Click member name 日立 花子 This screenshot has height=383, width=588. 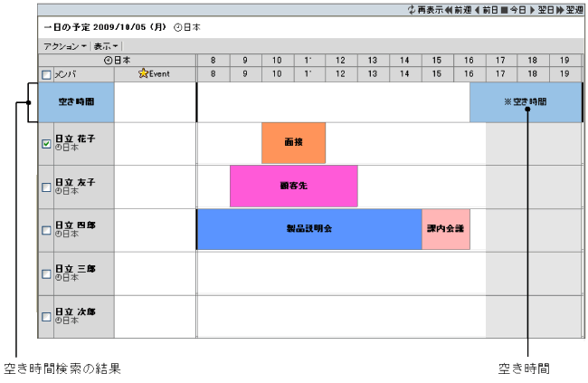tap(75, 139)
